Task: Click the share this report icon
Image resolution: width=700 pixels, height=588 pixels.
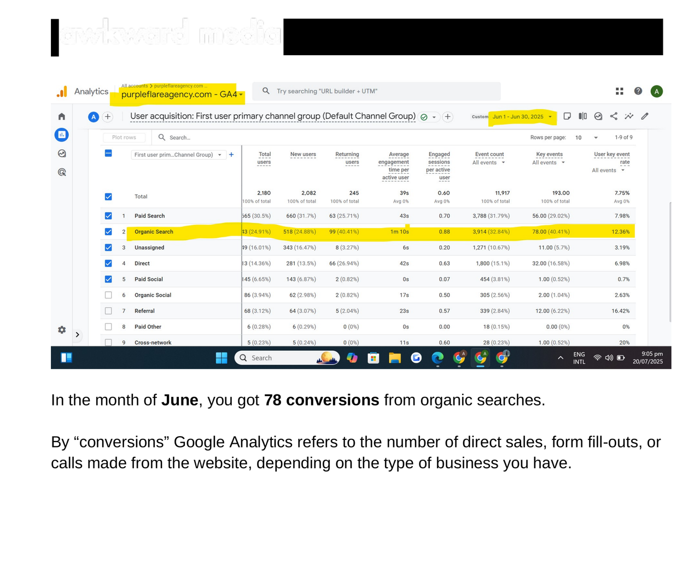Action: [x=614, y=116]
